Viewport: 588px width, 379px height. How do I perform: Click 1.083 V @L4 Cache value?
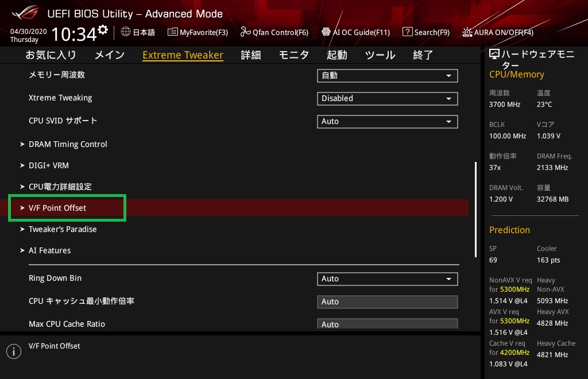[x=508, y=363]
